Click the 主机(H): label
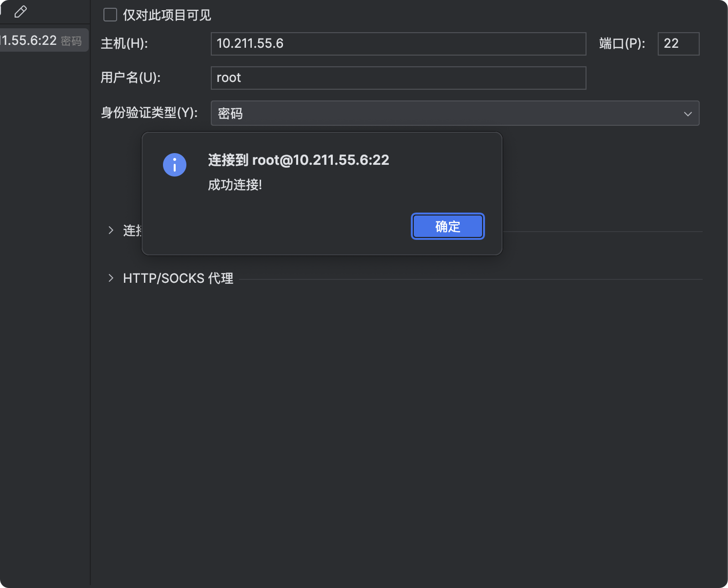This screenshot has width=728, height=588. click(124, 44)
